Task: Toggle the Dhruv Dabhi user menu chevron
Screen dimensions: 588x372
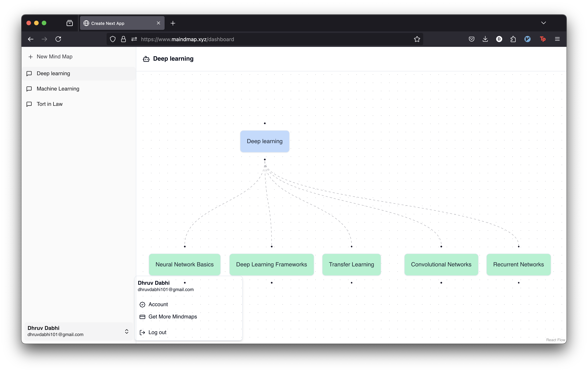Action: click(x=127, y=331)
